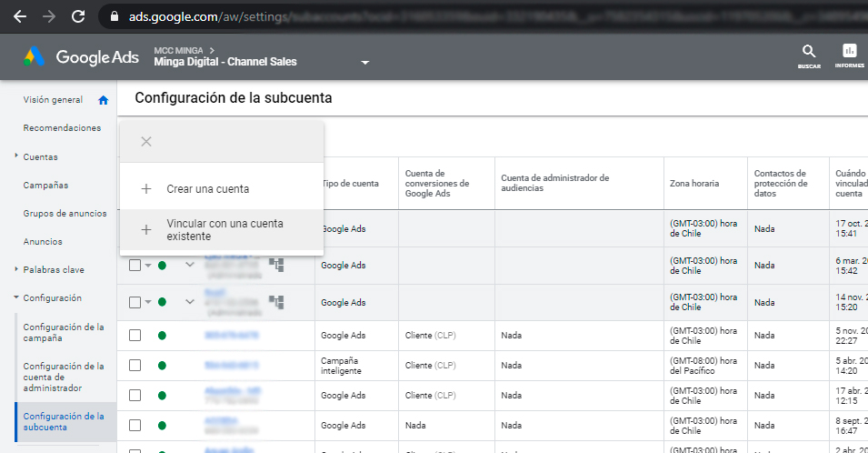Image resolution: width=868 pixels, height=453 pixels.
Task: Close the popup with the X icon
Action: 146,142
